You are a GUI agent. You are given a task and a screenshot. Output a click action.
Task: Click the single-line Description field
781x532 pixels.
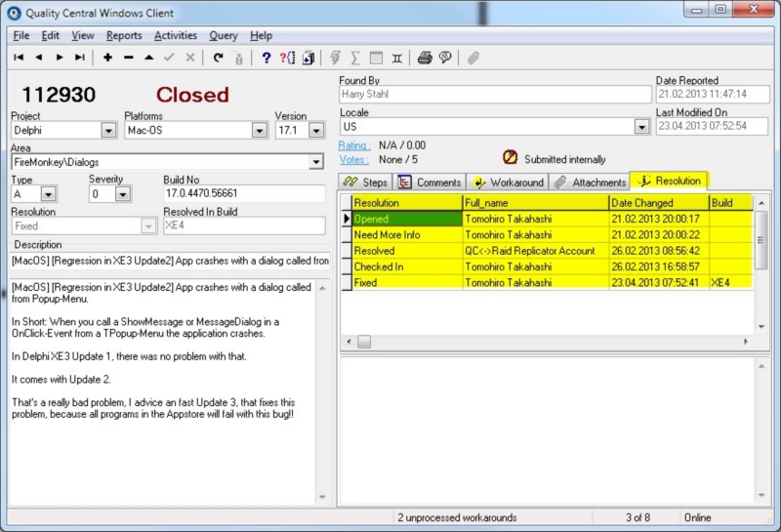pos(170,261)
